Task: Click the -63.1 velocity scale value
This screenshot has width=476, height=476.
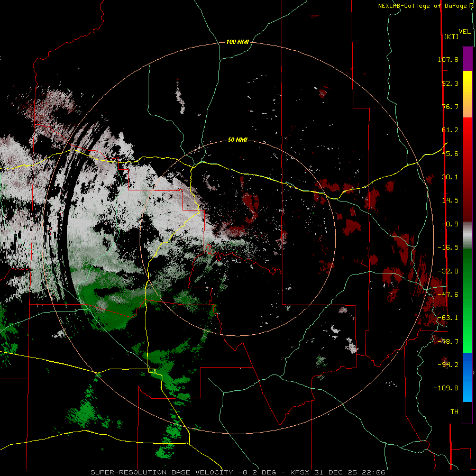Action: 448,318
